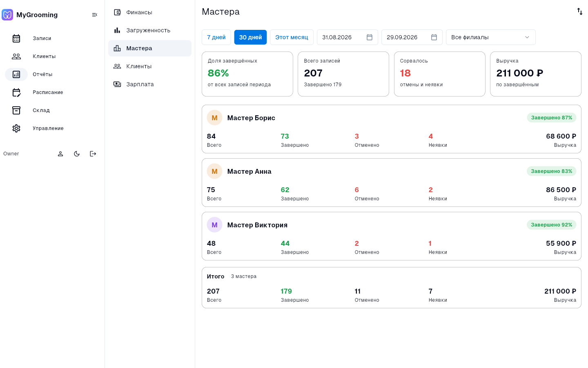
Task: Click the Загруженность bar chart icon
Action: [x=117, y=30]
